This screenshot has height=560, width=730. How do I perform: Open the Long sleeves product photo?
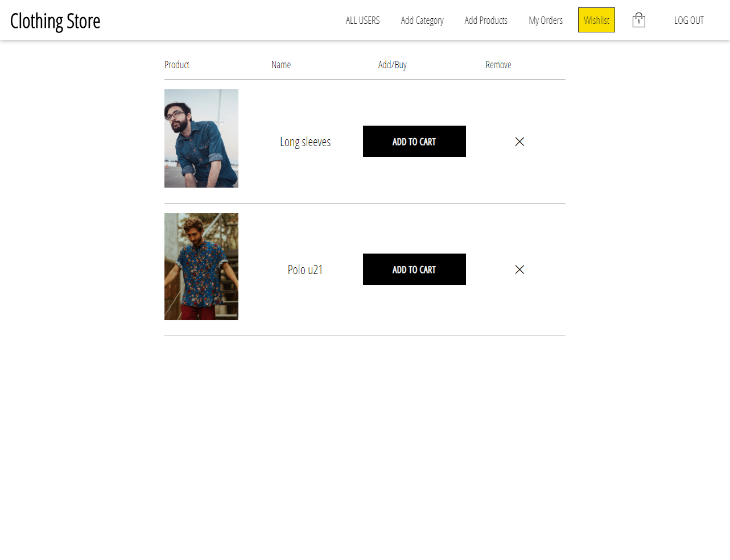coord(201,138)
